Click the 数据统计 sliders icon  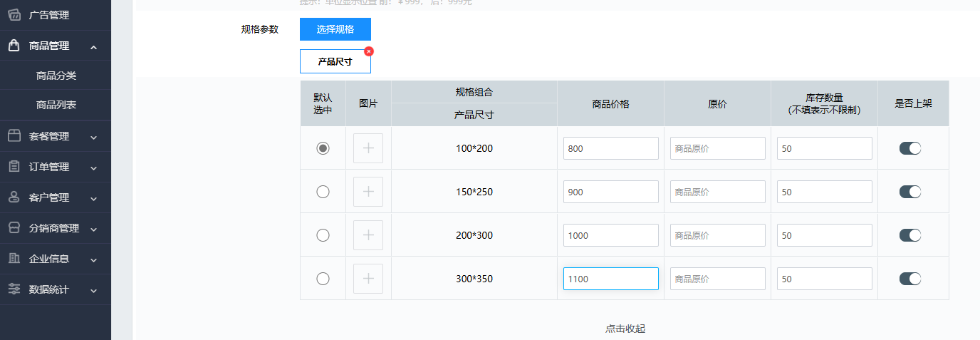[x=14, y=289]
